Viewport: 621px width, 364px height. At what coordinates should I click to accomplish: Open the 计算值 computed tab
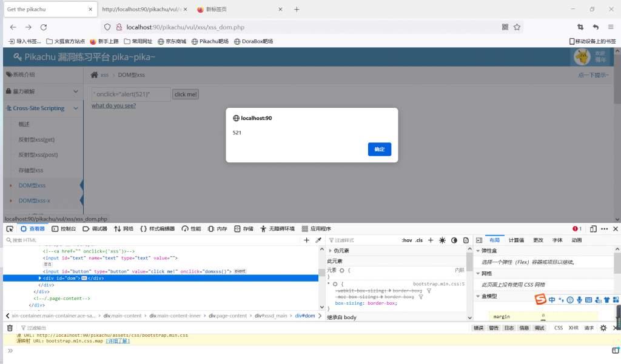coord(517,240)
